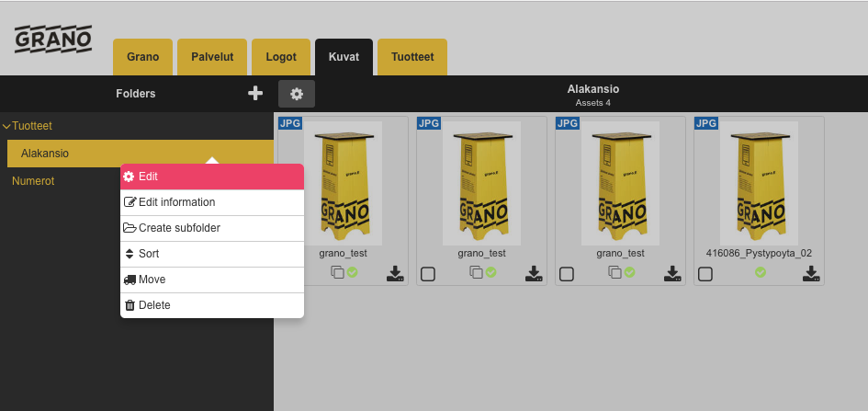Click pencil icon beside Edit information

(130, 202)
